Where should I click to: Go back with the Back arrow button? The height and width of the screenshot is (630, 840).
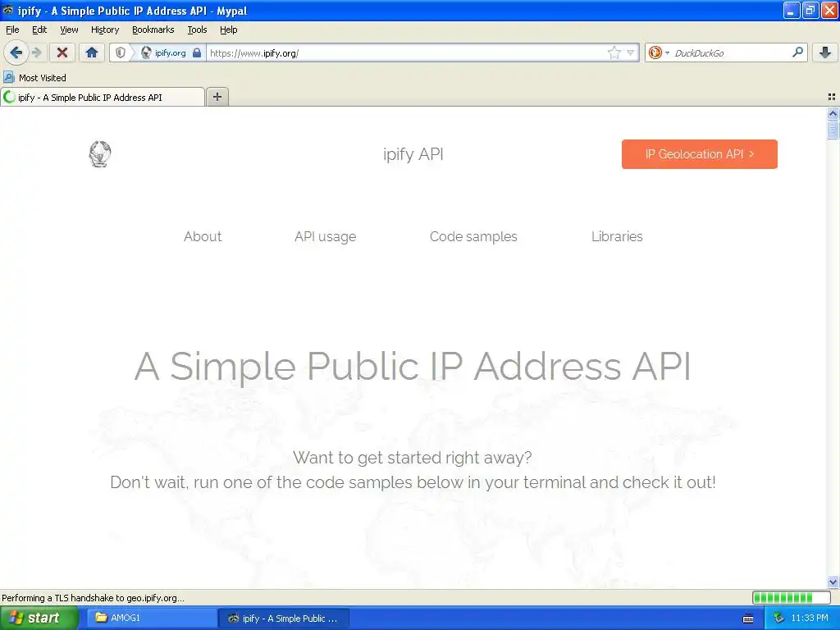[x=16, y=52]
